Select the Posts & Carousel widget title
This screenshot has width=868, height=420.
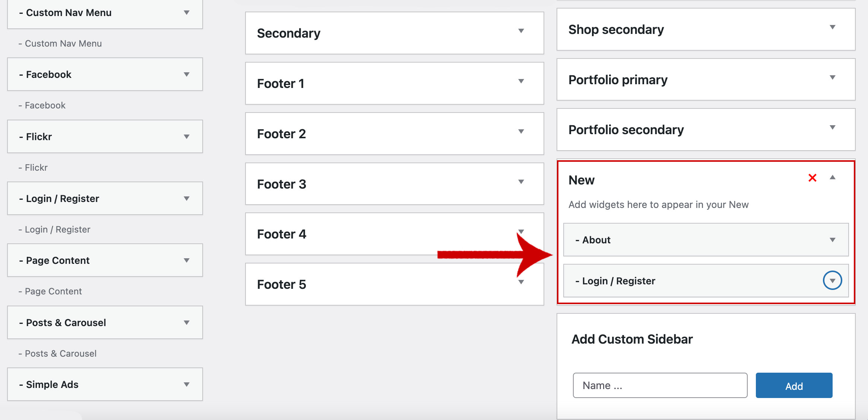coord(66,323)
